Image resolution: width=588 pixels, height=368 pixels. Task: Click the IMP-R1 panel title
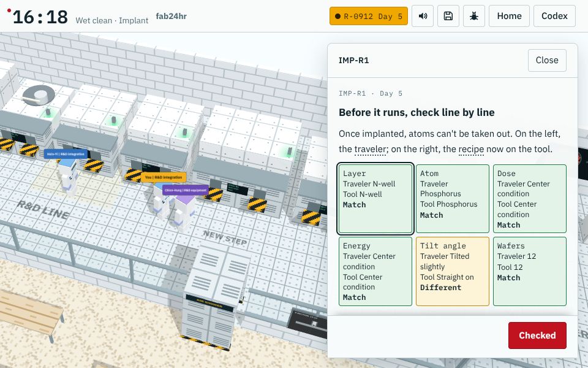tap(353, 61)
